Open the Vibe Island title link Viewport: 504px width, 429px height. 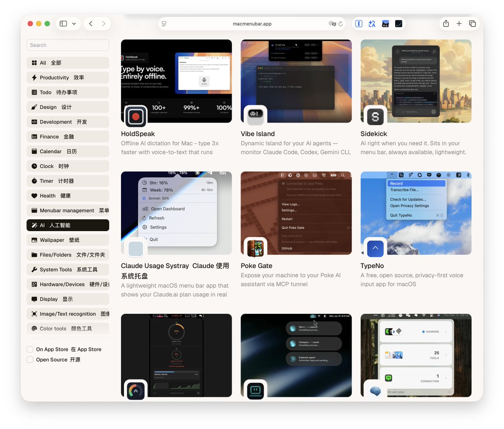coord(257,134)
